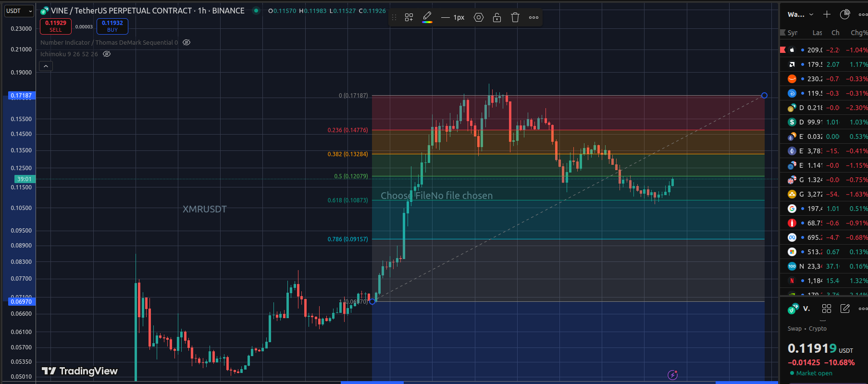Viewport: 868px width, 384px height.
Task: Select the Coca-Cola row showing −0.91%
Action: 824,223
